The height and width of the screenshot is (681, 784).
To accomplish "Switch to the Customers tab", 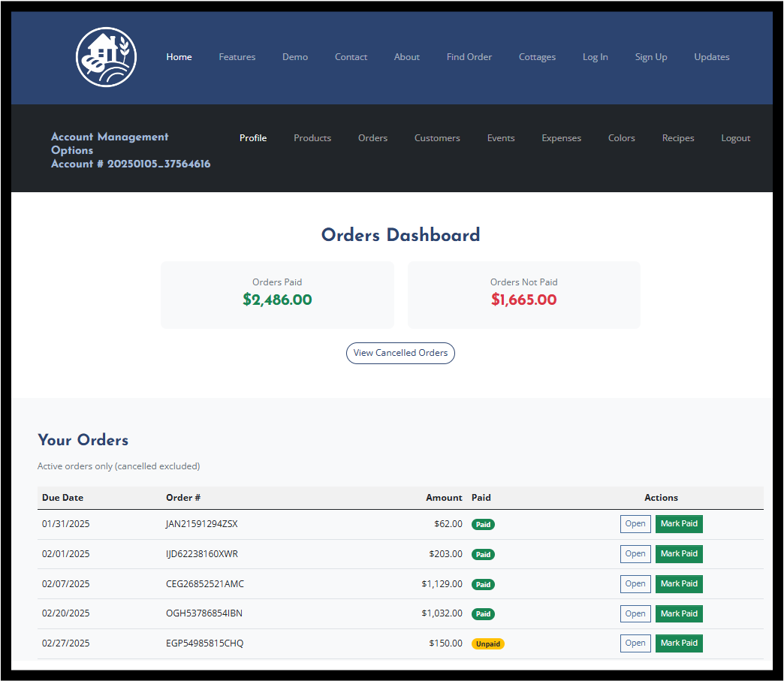I will click(437, 138).
